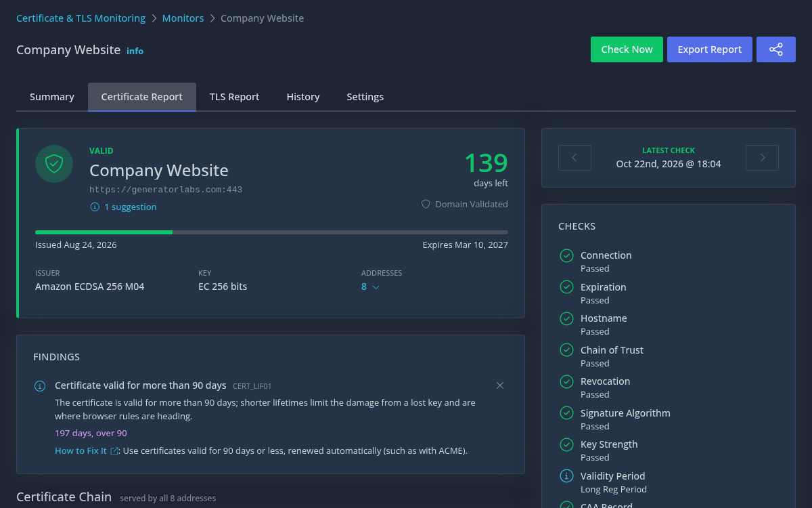
Task: Click the info link beside Company Website
Action: (x=135, y=51)
